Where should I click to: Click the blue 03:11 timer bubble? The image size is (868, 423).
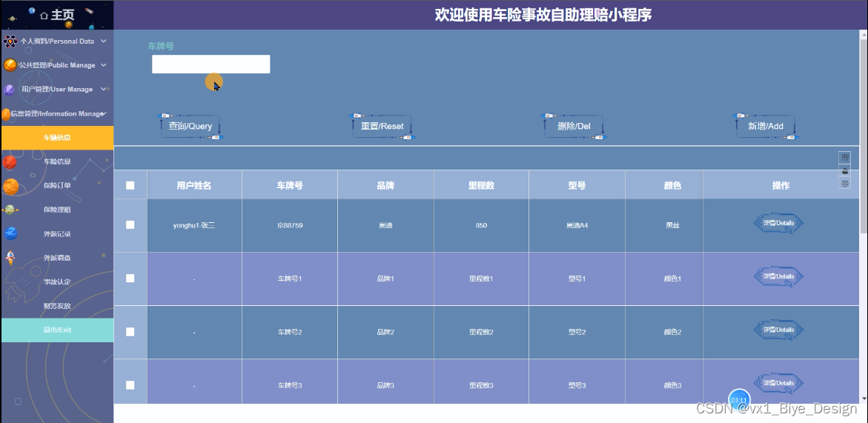click(739, 400)
